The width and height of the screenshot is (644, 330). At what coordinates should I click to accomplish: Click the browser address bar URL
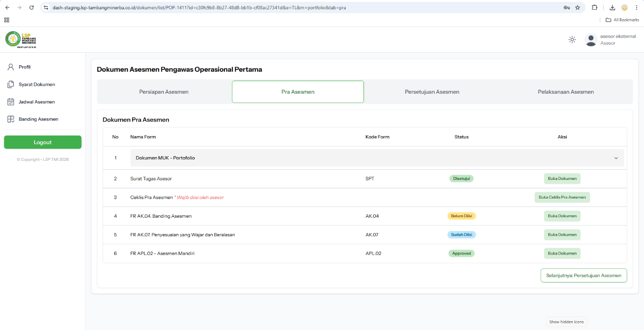(x=199, y=7)
